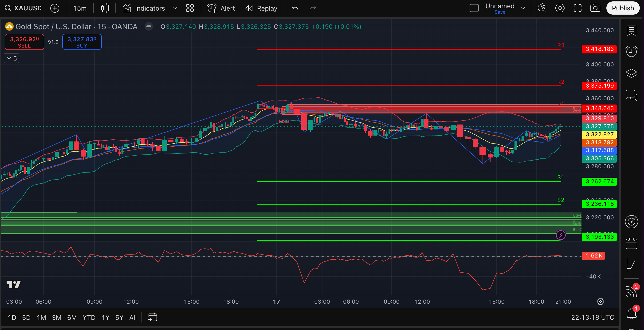The height and width of the screenshot is (330, 644).
Task: Open the go-to-date calendar icon
Action: point(153,317)
